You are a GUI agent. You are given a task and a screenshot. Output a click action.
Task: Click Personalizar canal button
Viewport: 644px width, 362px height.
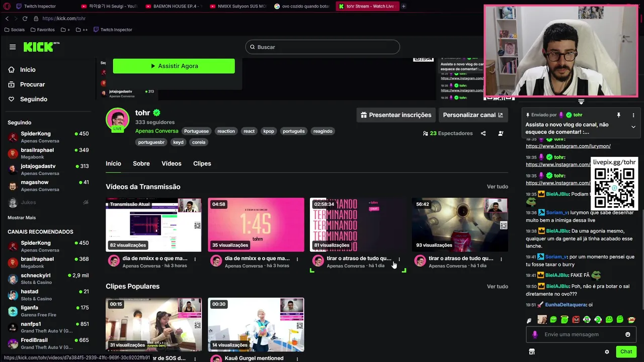(x=473, y=115)
